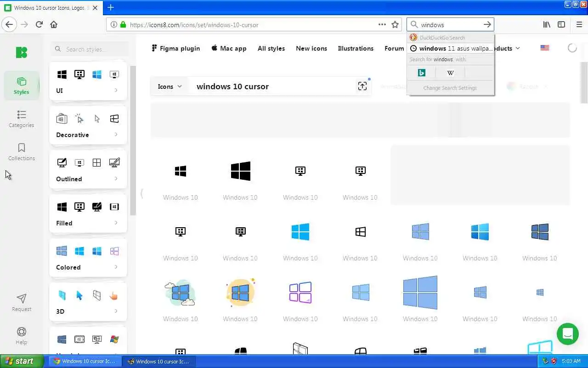
Task: Click Change Search Settings
Action: tap(450, 88)
